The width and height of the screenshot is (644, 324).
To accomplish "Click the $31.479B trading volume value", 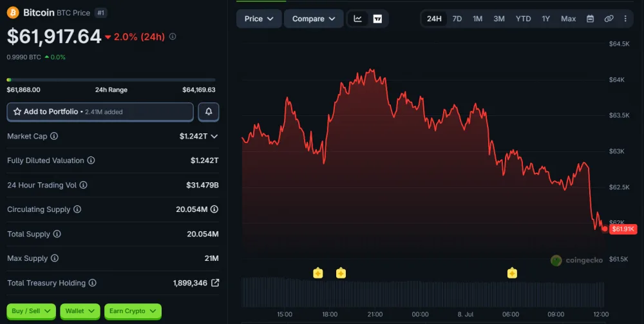I will tap(202, 186).
